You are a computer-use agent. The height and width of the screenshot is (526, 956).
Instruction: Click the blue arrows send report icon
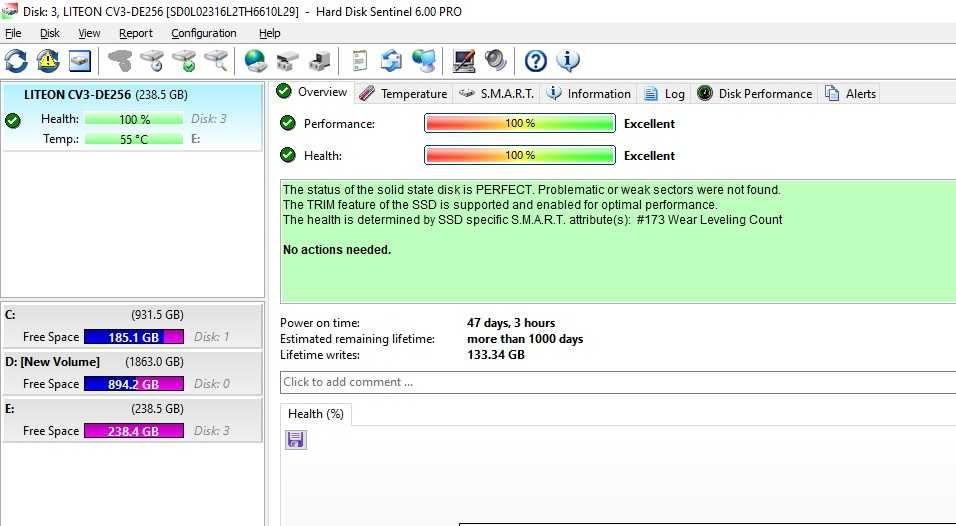pos(391,61)
